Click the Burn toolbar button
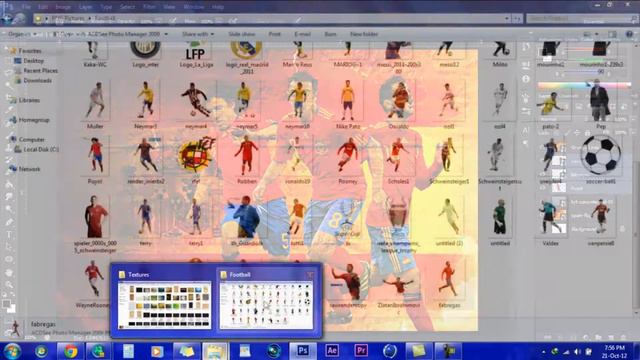 click(x=330, y=34)
